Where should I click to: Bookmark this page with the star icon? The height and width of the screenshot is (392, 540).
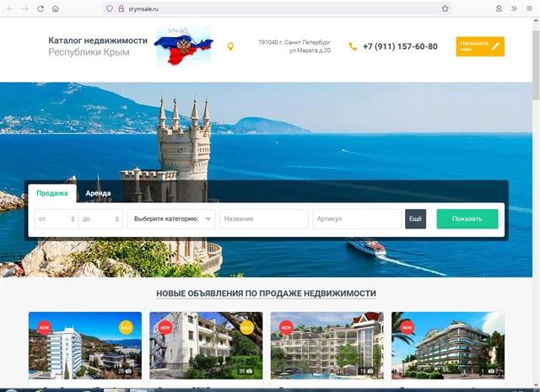pos(445,8)
